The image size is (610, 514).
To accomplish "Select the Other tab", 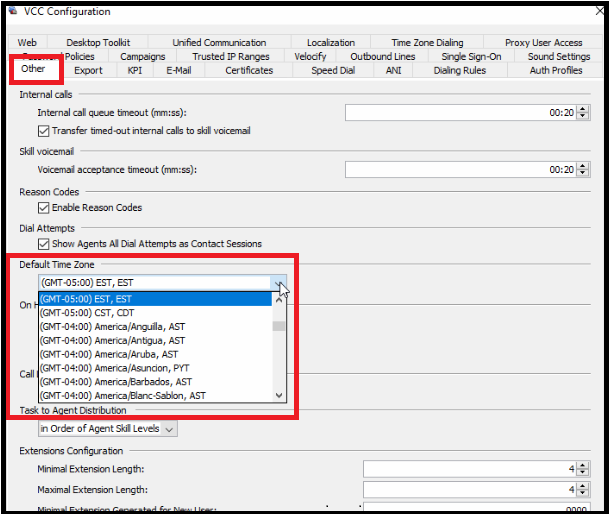I will coord(33,69).
